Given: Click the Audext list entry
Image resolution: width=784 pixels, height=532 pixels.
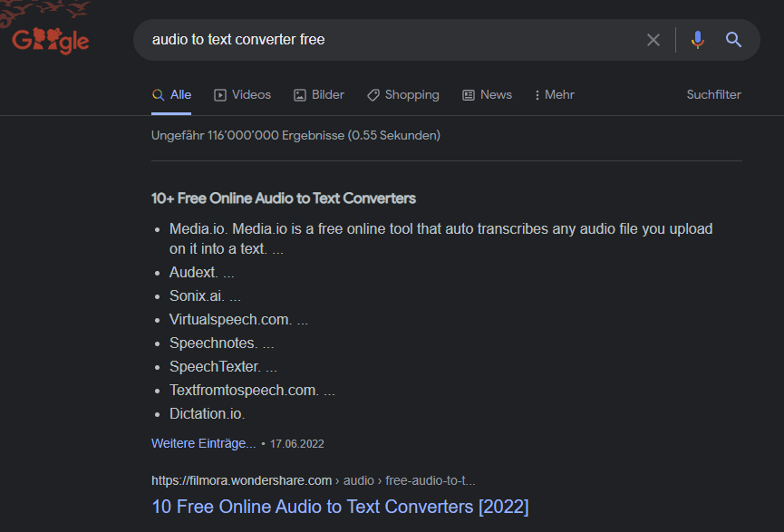Looking at the screenshot, I should tap(202, 273).
